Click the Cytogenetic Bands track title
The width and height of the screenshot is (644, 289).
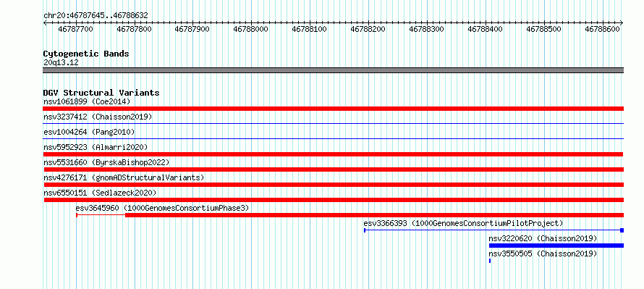[86, 54]
